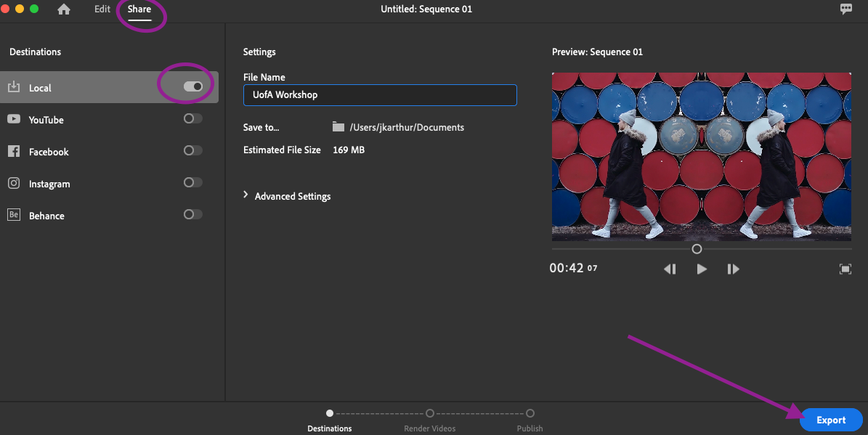Click the Save to file path
The height and width of the screenshot is (435, 868).
point(407,127)
